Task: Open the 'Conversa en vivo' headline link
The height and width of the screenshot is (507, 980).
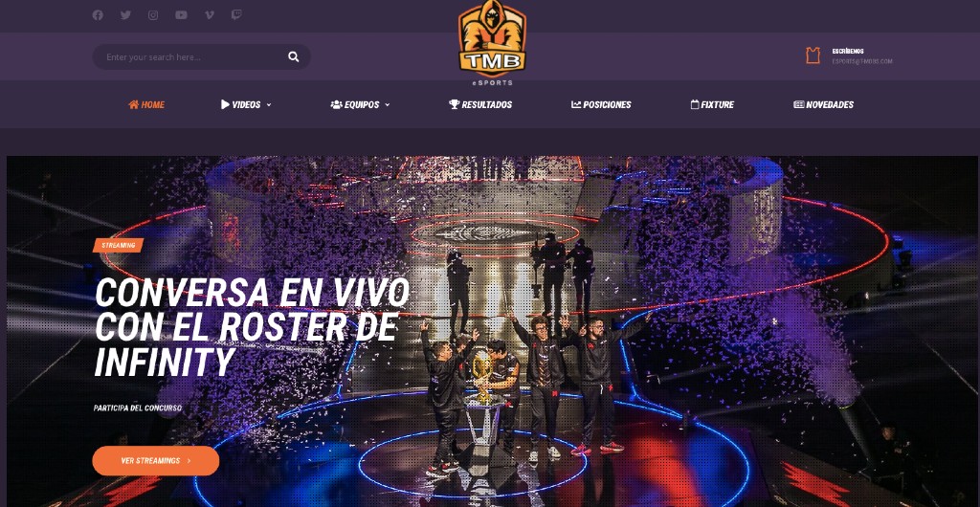Action: click(253, 327)
